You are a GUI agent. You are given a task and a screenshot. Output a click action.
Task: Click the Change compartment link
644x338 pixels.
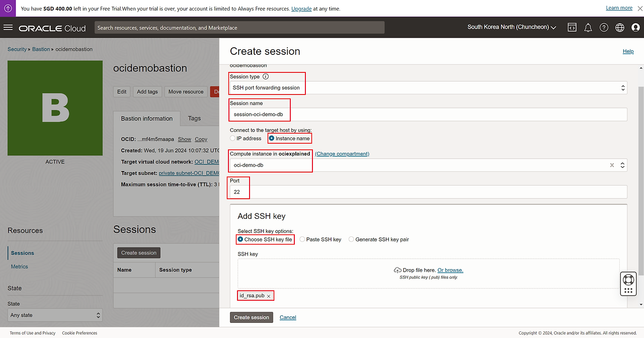(x=342, y=154)
